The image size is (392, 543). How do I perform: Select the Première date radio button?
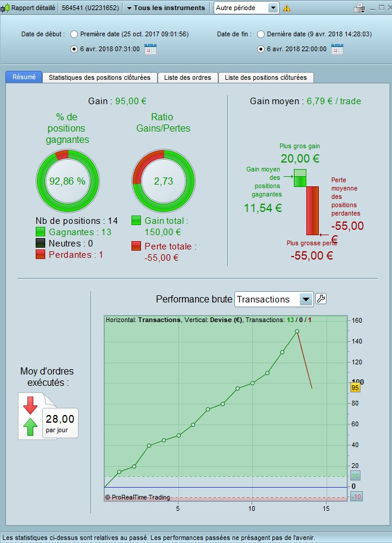[x=74, y=35]
